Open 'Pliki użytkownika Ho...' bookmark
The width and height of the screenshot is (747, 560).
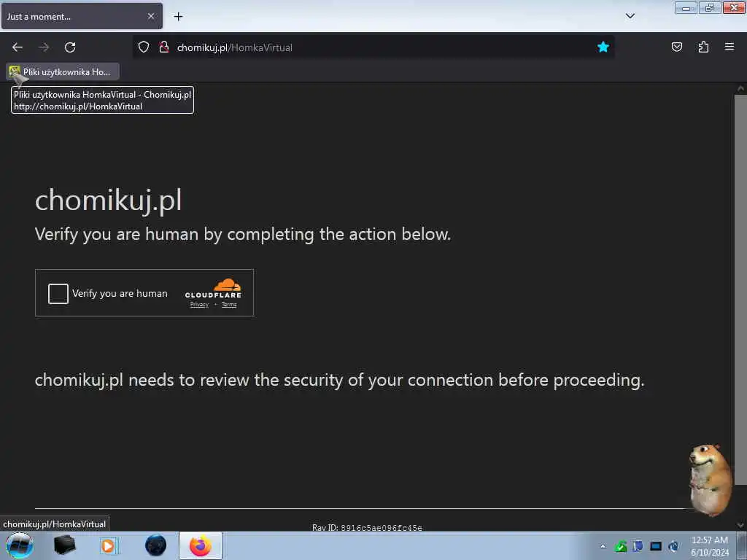point(63,72)
